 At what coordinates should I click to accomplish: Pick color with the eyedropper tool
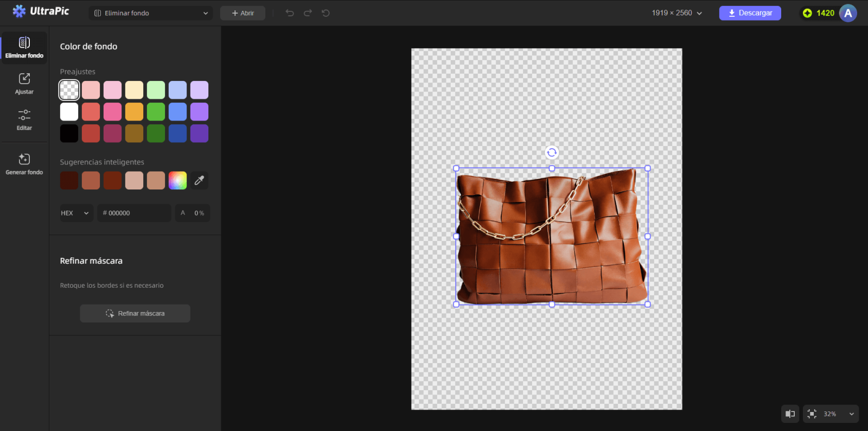pyautogui.click(x=199, y=180)
